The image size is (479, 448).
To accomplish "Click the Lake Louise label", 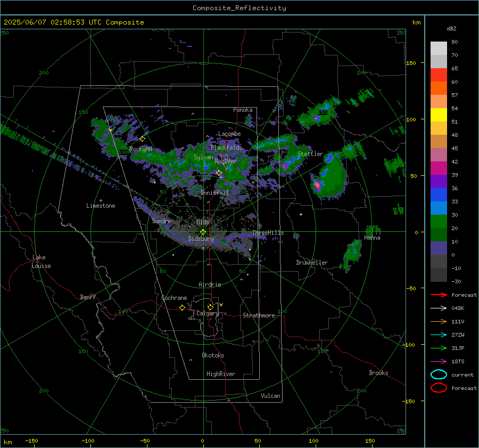I will (41, 262).
